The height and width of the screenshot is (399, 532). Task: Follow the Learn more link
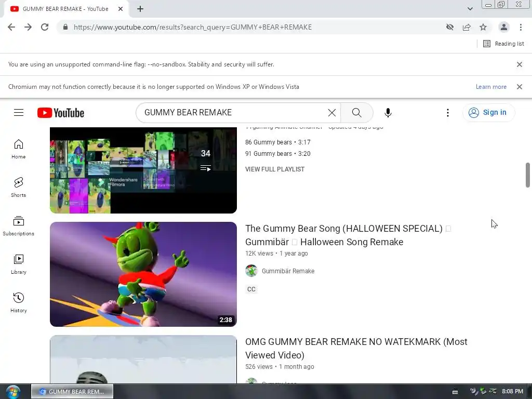[x=491, y=87]
